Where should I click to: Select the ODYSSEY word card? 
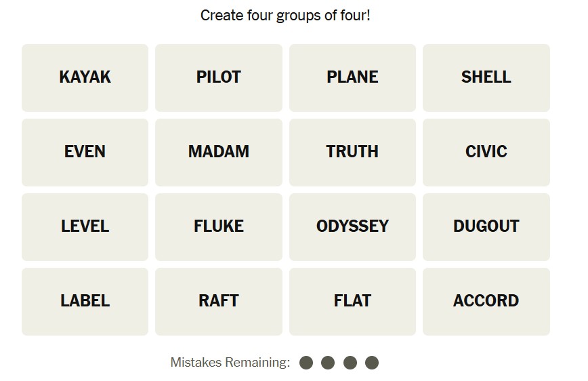pyautogui.click(x=352, y=226)
